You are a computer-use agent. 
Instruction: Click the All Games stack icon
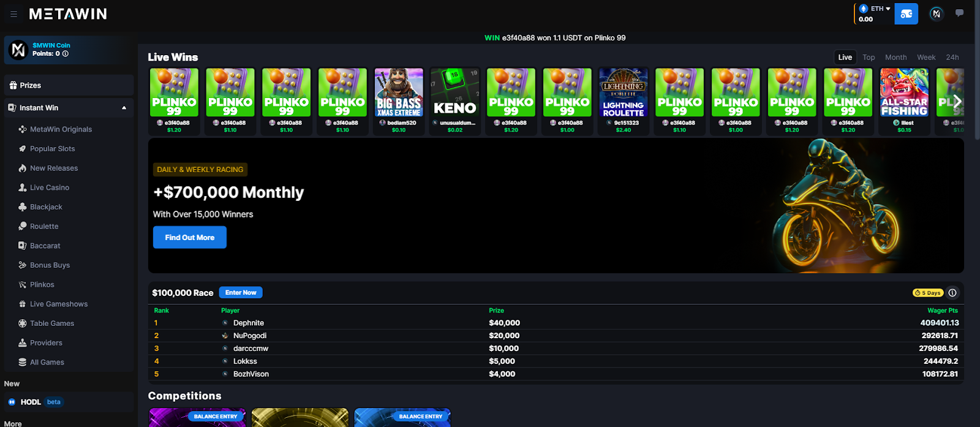pyautogui.click(x=23, y=362)
